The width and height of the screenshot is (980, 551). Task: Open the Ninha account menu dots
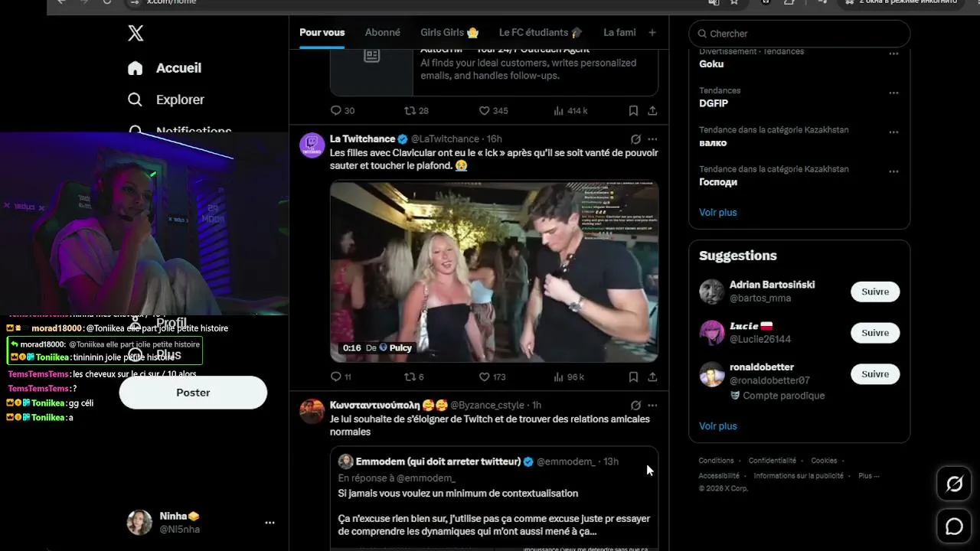click(x=269, y=523)
